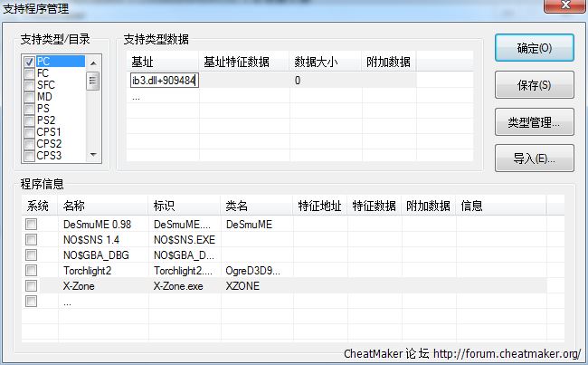
Task: Click the 导入(E)... import button
Action: [x=533, y=158]
